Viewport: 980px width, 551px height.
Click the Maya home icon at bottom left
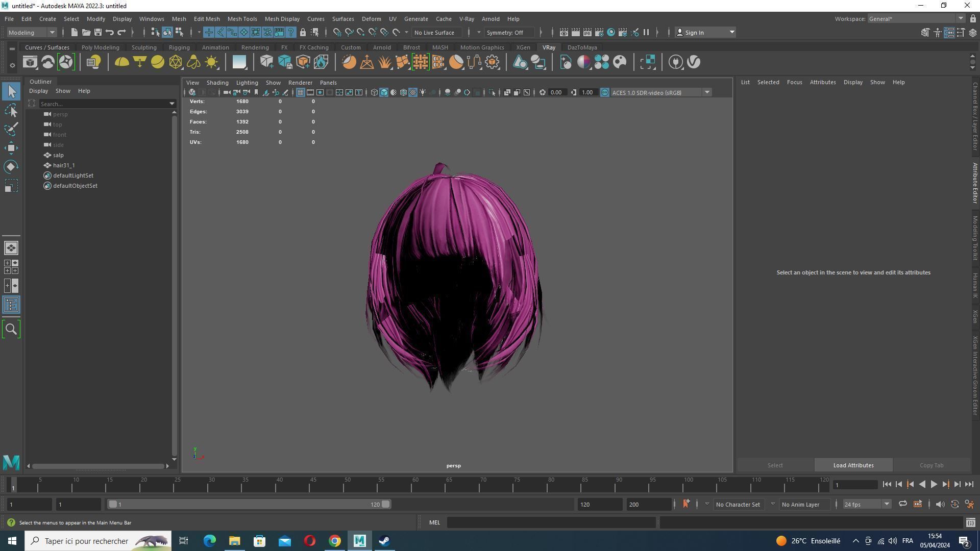(11, 463)
